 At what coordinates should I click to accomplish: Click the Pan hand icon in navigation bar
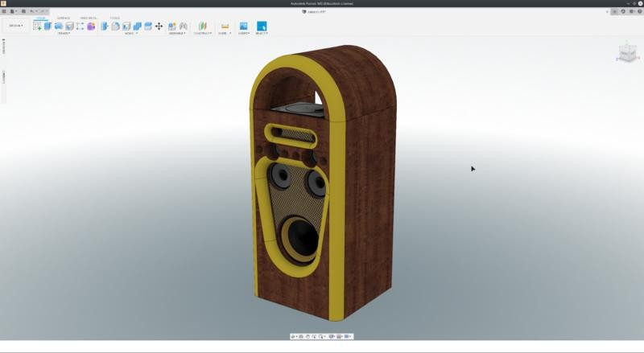coord(306,336)
